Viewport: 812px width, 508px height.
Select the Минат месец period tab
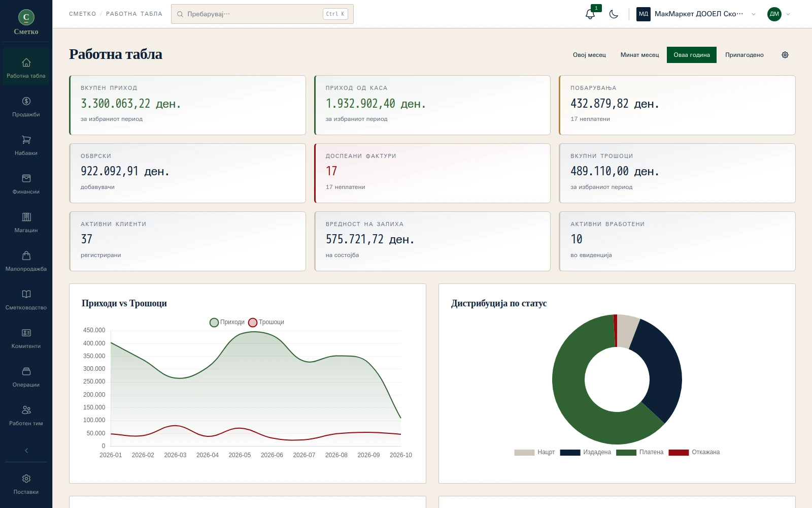coord(639,55)
